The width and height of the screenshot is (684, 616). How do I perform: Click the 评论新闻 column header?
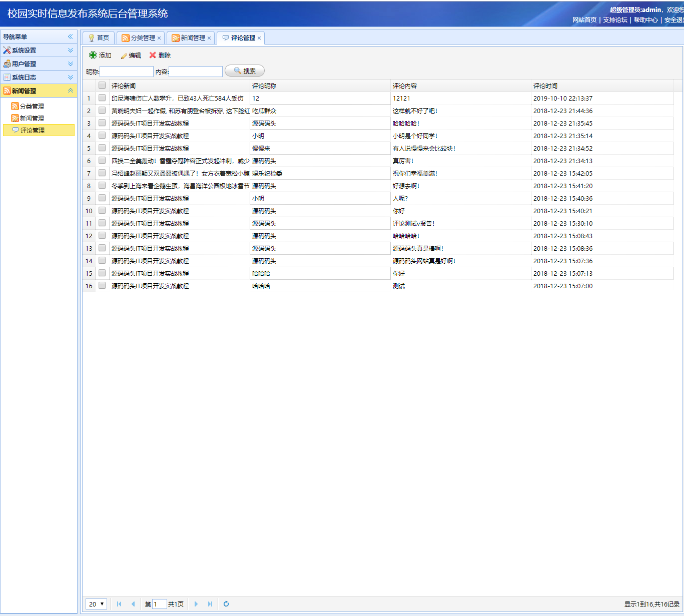coord(180,86)
